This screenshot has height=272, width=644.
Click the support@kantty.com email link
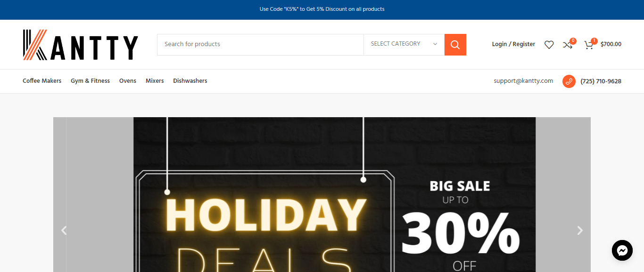coord(523,81)
